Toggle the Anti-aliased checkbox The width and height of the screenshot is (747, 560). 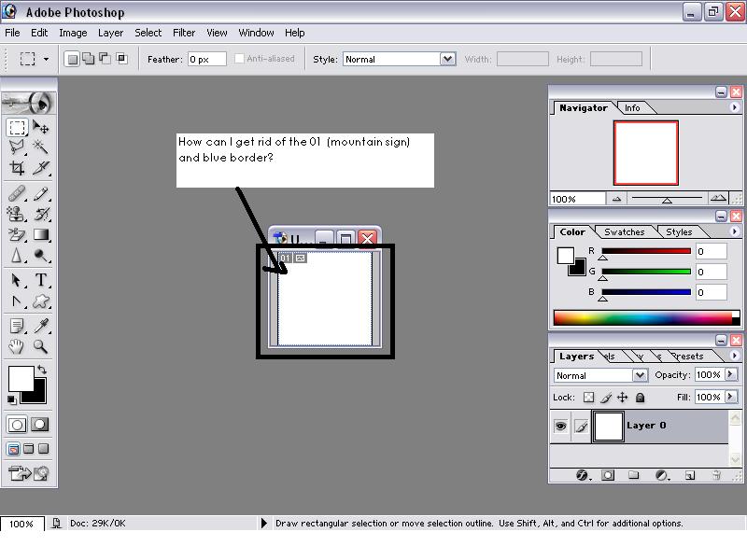[x=240, y=59]
